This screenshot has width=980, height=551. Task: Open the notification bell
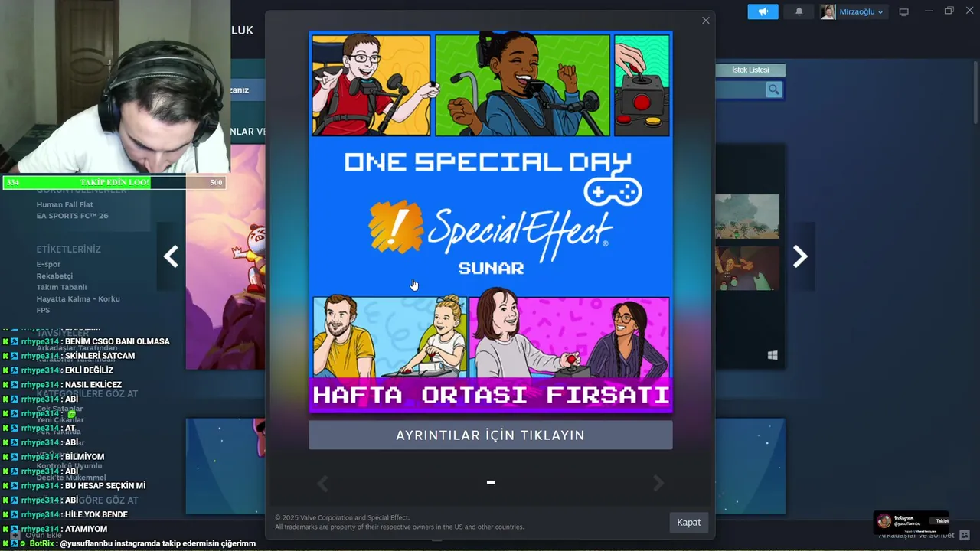(799, 11)
